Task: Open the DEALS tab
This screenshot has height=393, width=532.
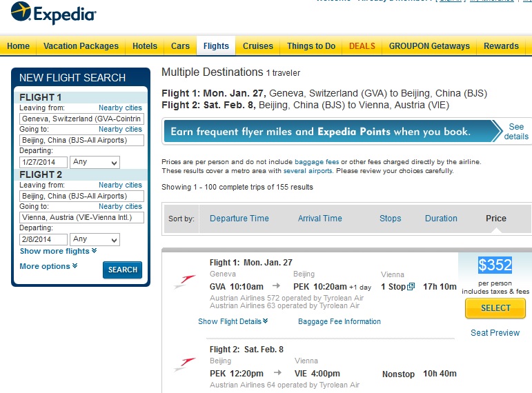Action: (362, 46)
